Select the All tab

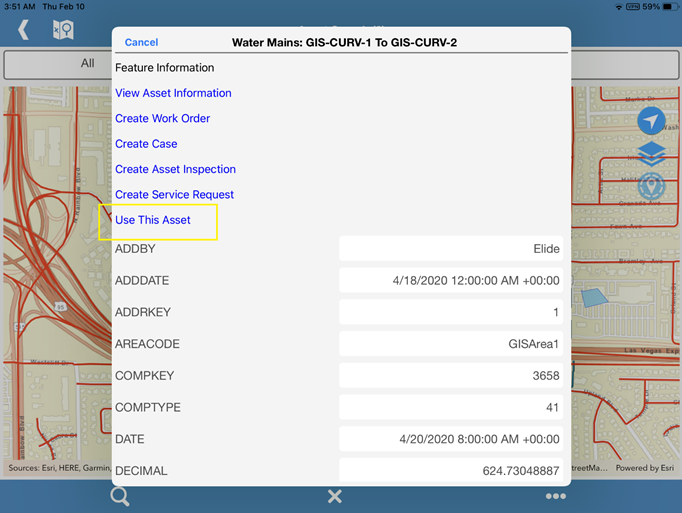[88, 63]
